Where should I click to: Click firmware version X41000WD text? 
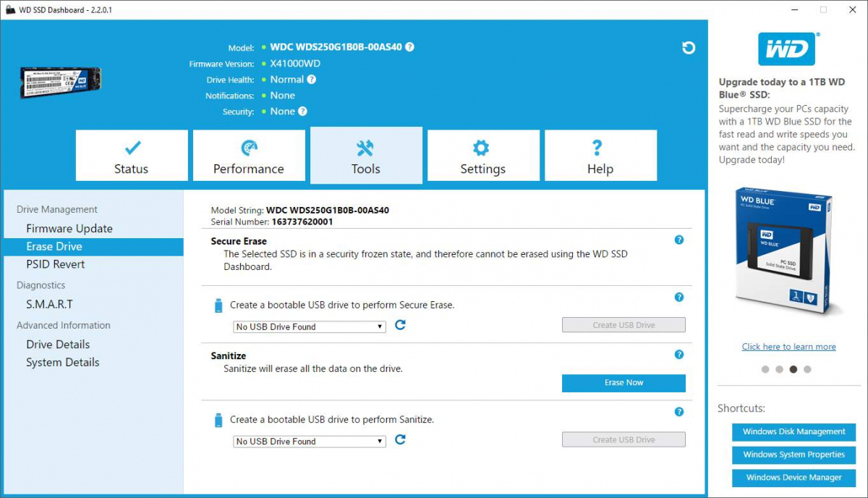[295, 64]
